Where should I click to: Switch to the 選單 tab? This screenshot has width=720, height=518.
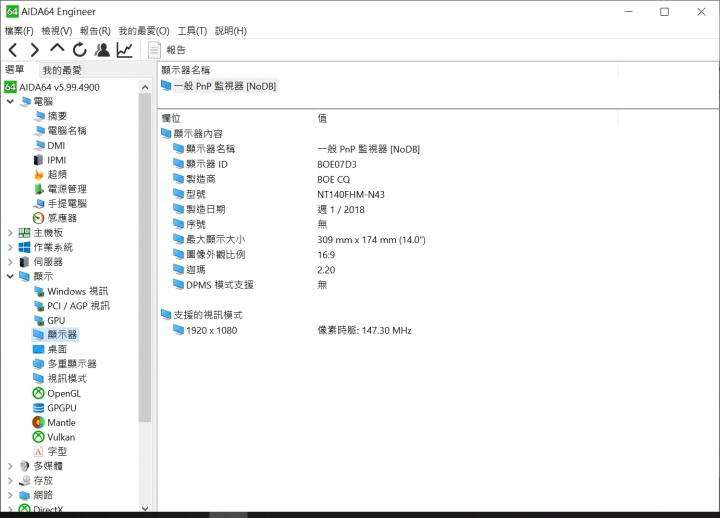tap(15, 69)
